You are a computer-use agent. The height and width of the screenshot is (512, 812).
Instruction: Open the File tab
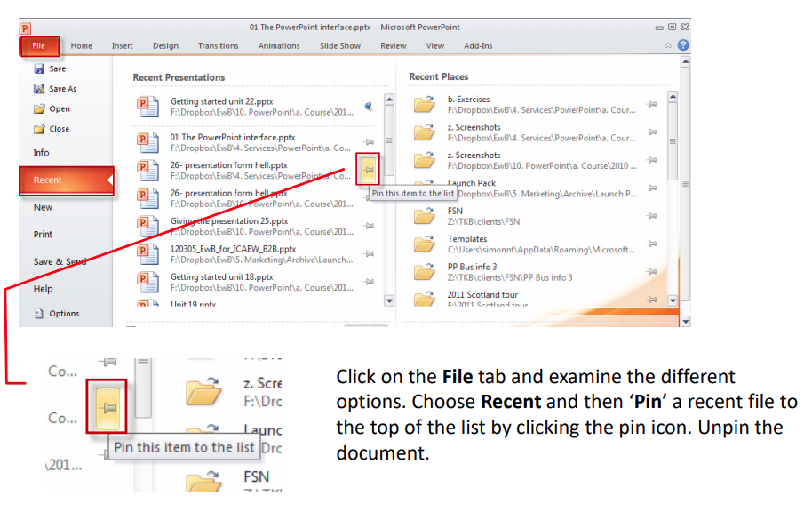[x=39, y=46]
